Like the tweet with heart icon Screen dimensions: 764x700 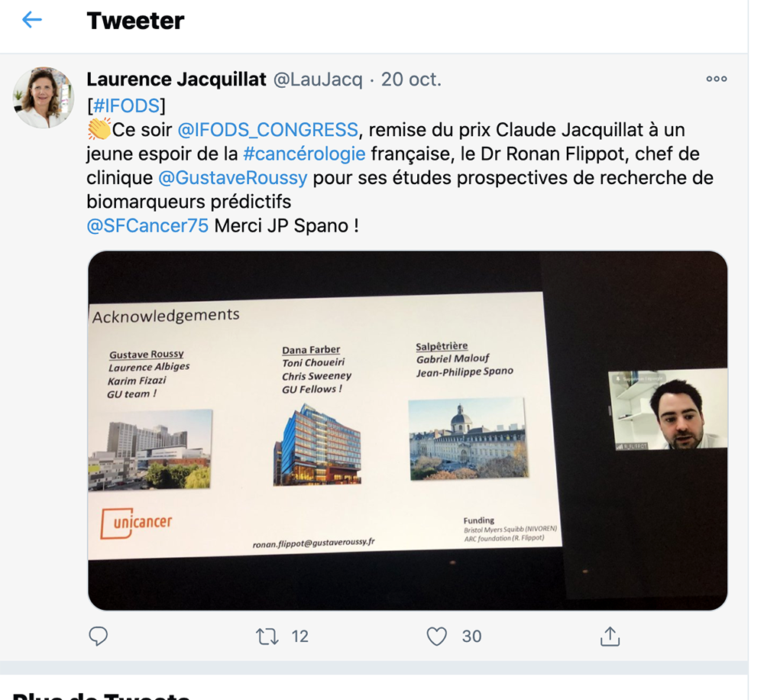[436, 637]
